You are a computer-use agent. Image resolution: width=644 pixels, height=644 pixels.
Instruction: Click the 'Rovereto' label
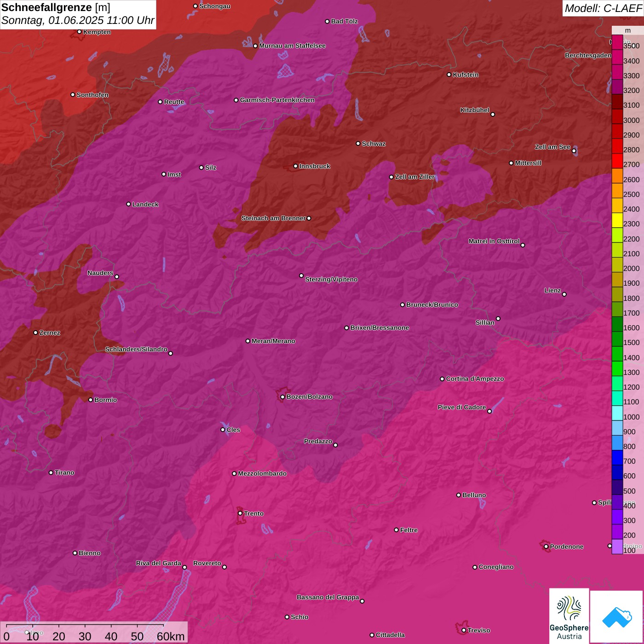pos(207,563)
